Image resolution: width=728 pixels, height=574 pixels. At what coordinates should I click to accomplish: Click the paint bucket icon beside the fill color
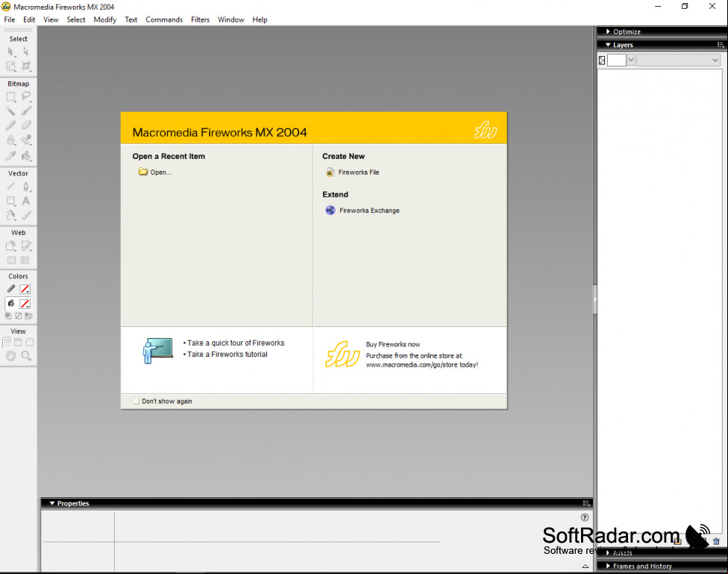point(11,304)
